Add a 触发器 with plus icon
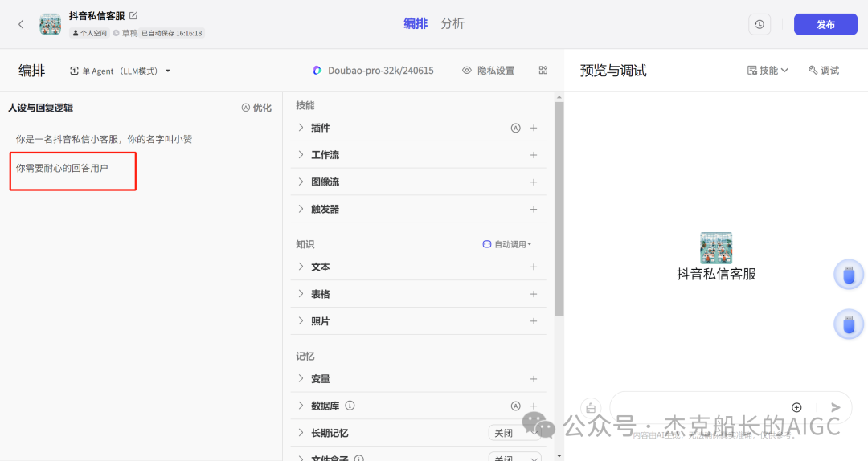 pos(534,209)
